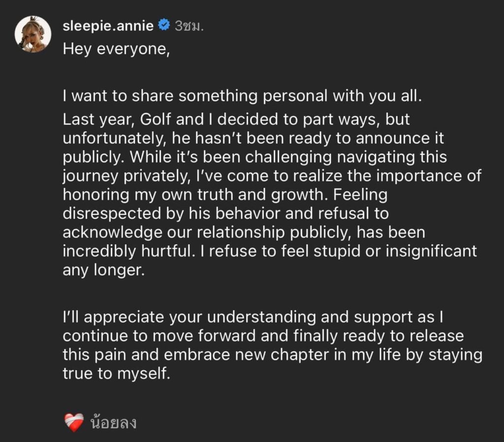Click the line starting "acknowledge our relationship"
Image resolution: width=504 pixels, height=442 pixels.
click(244, 232)
